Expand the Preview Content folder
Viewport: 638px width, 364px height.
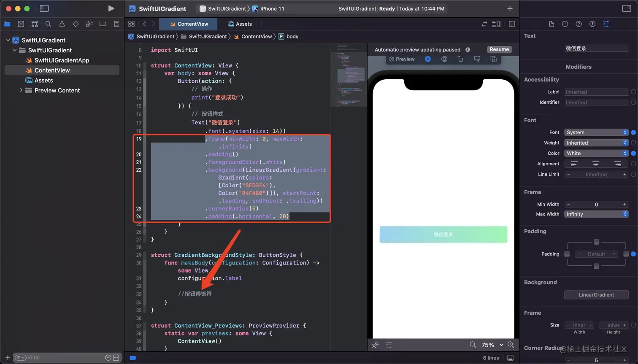tap(21, 90)
